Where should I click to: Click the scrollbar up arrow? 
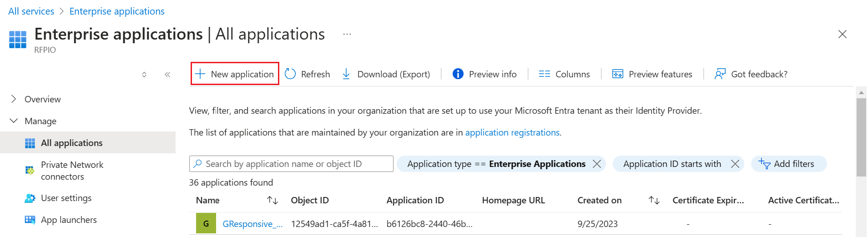(x=861, y=92)
